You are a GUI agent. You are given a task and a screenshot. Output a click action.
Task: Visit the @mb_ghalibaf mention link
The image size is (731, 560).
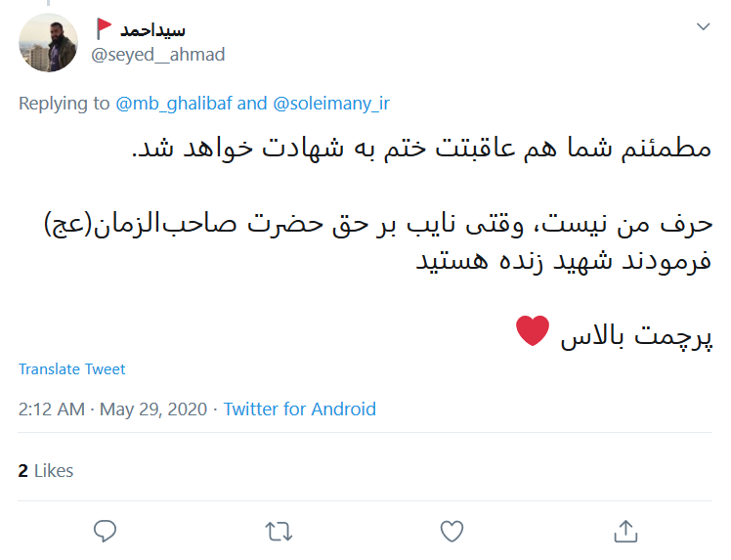click(174, 103)
